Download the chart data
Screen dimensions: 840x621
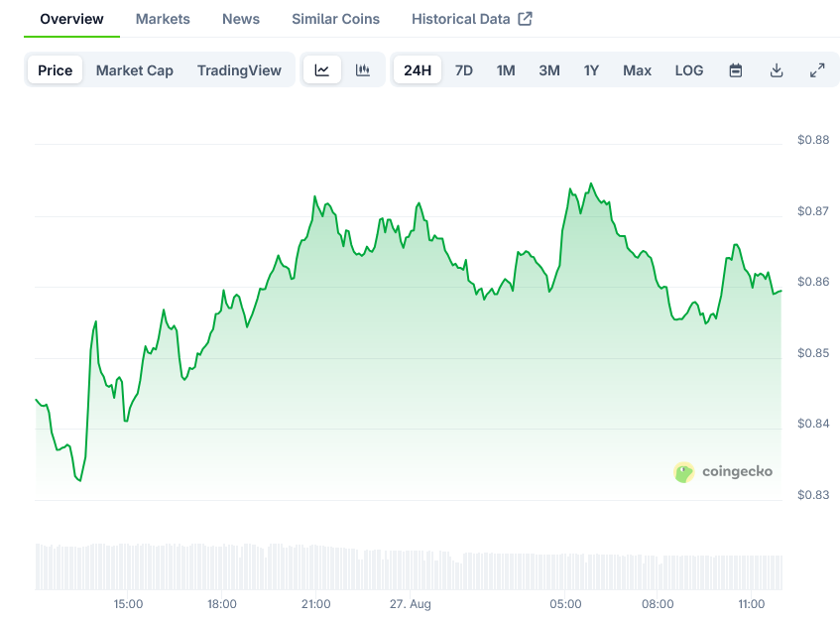click(777, 70)
